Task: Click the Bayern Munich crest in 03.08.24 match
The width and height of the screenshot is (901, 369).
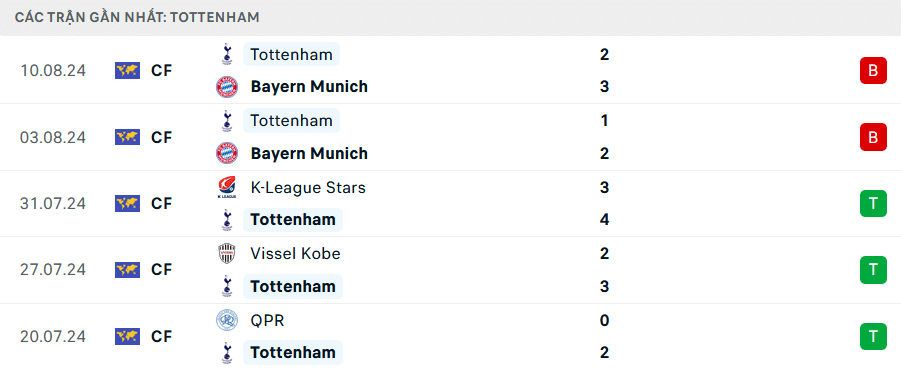Action: 227,153
